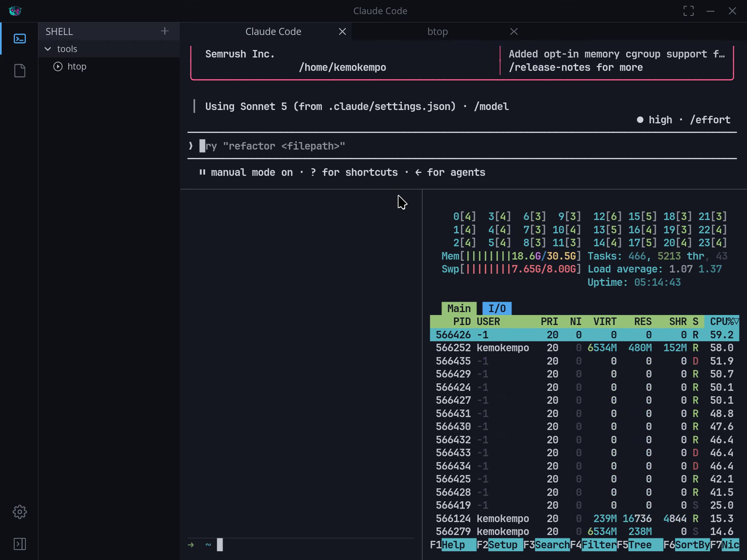Click F1 Help in htop footer
This screenshot has width=747, height=560.
point(453,545)
